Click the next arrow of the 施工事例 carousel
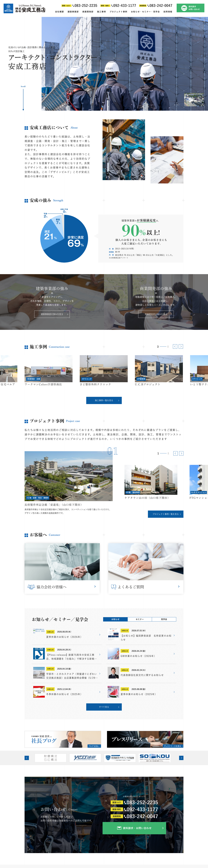 point(181,346)
